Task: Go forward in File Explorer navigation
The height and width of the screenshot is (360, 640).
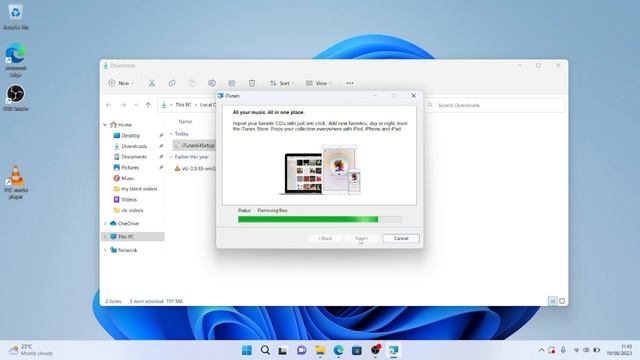Action: [x=123, y=105]
